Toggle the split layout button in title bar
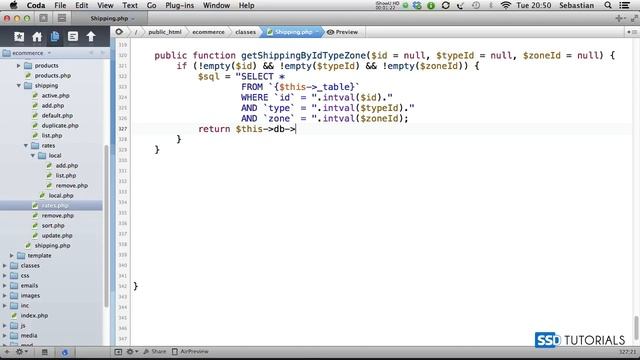Viewport: 640px width, 360px height. 62,18
